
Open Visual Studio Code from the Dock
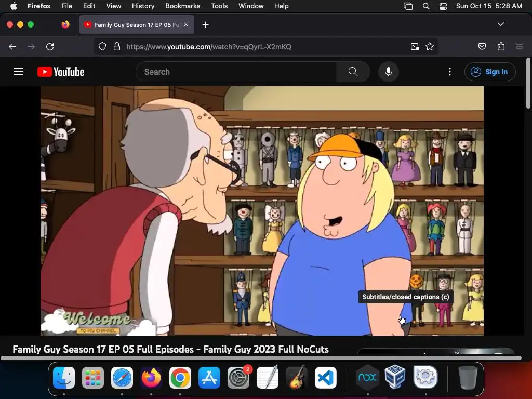(326, 377)
